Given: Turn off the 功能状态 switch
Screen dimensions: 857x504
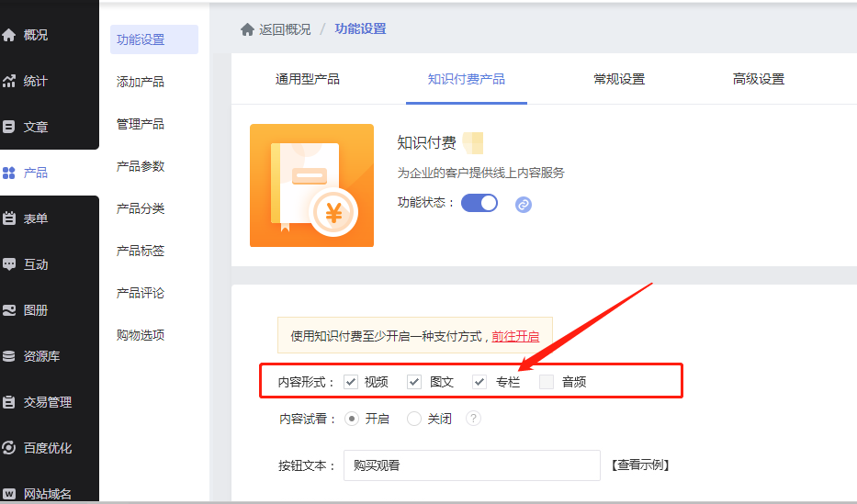Looking at the screenshot, I should pyautogui.click(x=479, y=203).
